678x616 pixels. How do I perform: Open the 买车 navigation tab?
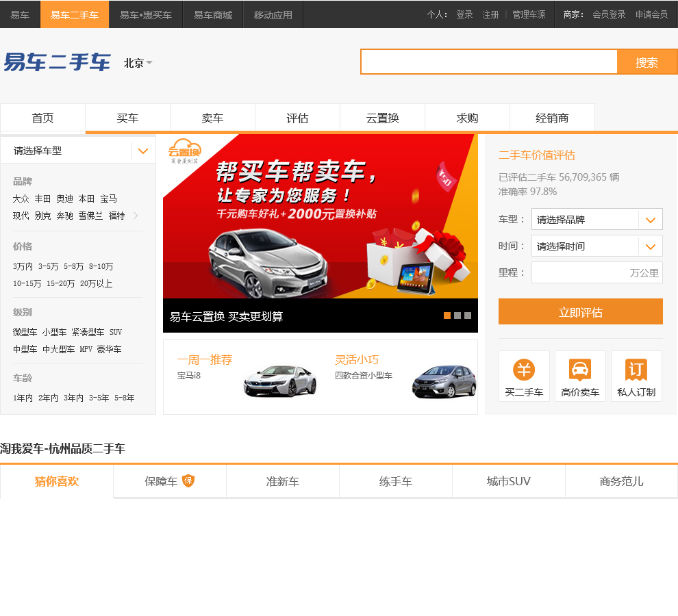coord(127,118)
